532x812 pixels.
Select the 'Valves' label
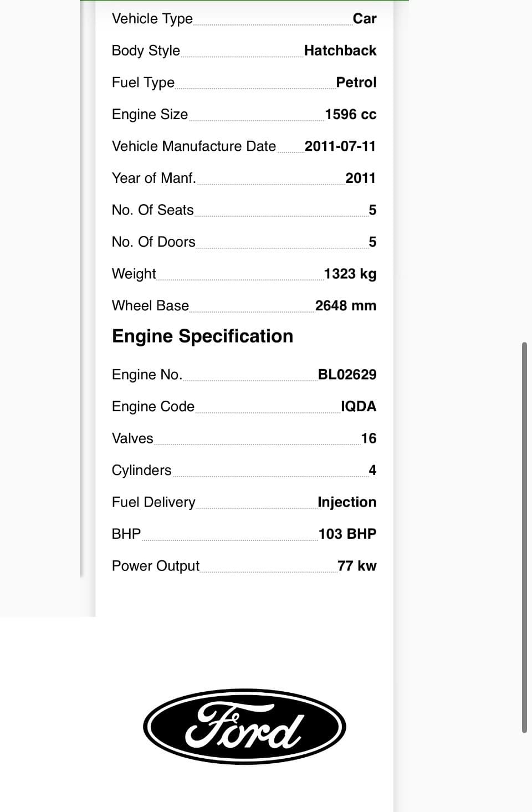pos(132,438)
